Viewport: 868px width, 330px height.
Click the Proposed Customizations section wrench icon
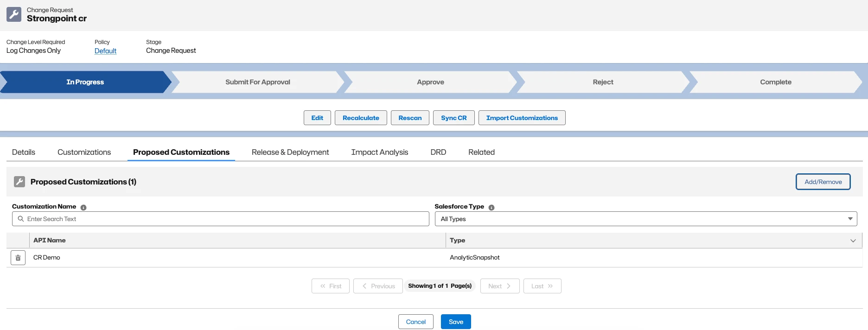point(19,182)
